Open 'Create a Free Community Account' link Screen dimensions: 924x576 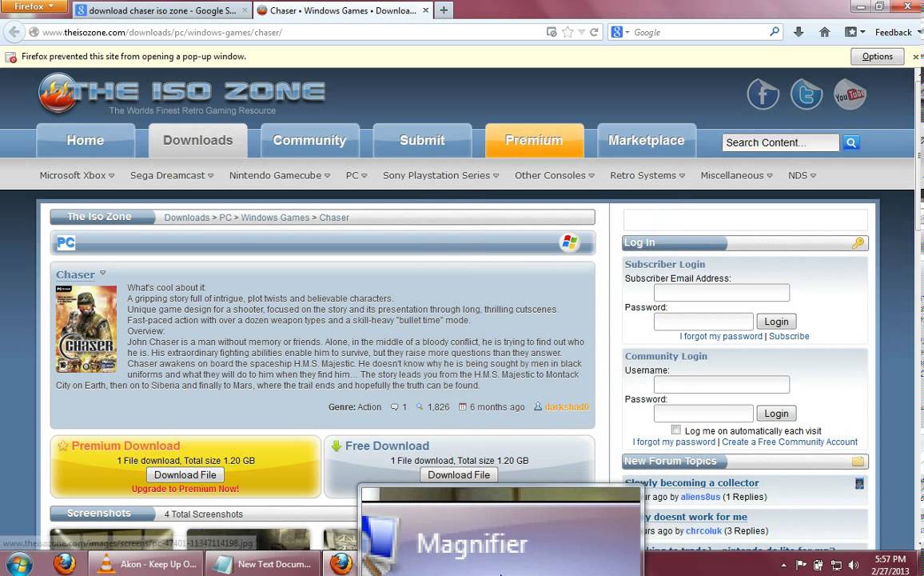tap(790, 442)
